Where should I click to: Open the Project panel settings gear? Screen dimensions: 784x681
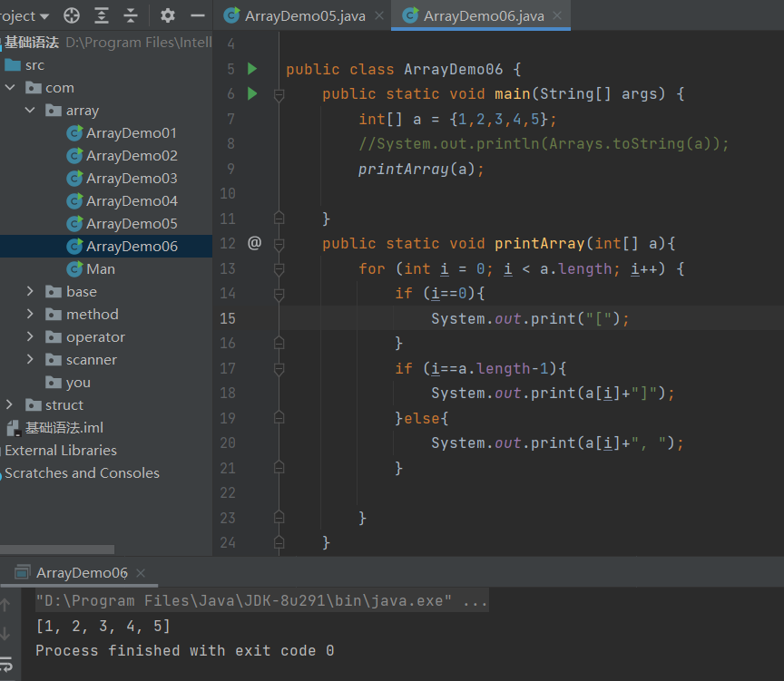click(168, 15)
